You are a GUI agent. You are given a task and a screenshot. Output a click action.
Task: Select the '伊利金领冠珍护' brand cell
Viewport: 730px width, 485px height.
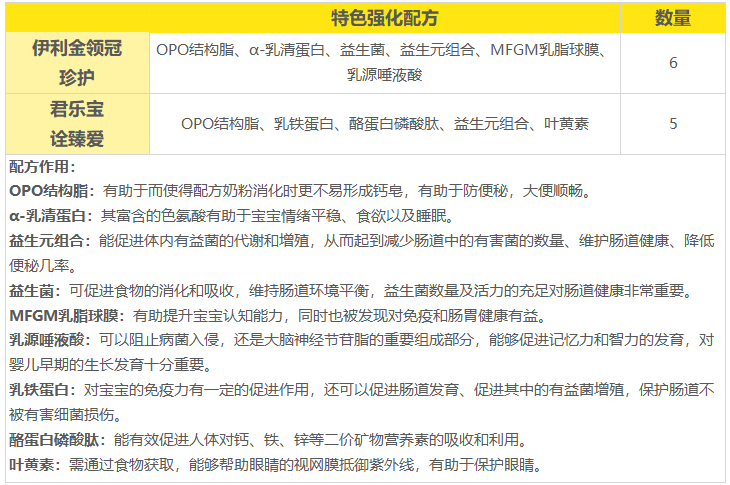[76, 62]
